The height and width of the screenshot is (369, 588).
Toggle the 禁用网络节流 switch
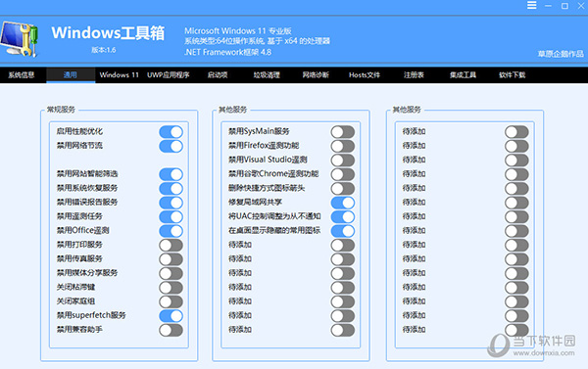[x=171, y=146]
